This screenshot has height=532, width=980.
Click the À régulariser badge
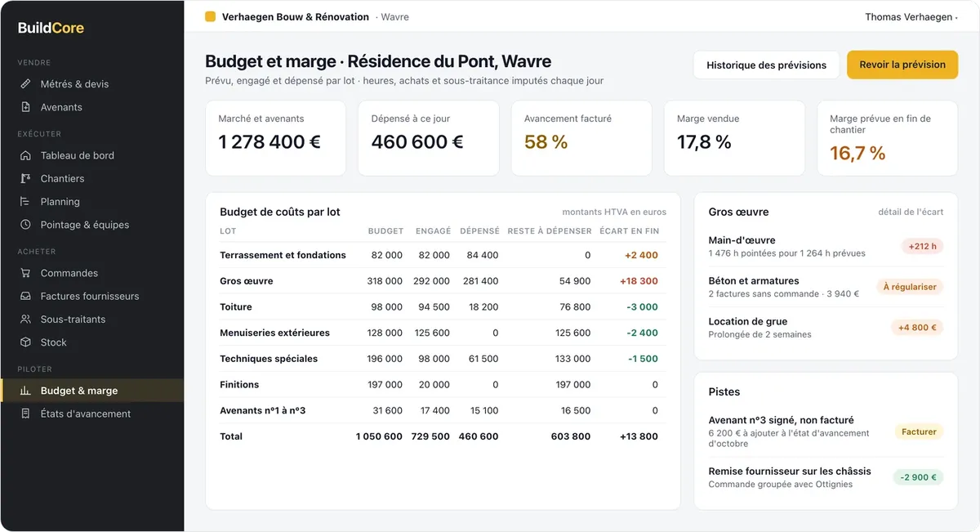tap(910, 287)
